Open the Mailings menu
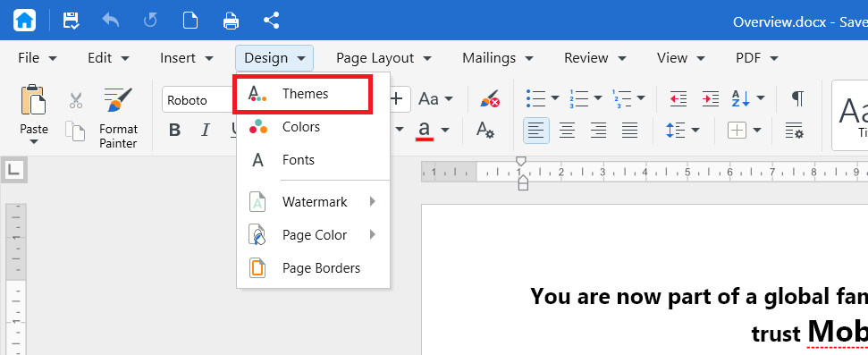868x355 pixels. point(498,58)
